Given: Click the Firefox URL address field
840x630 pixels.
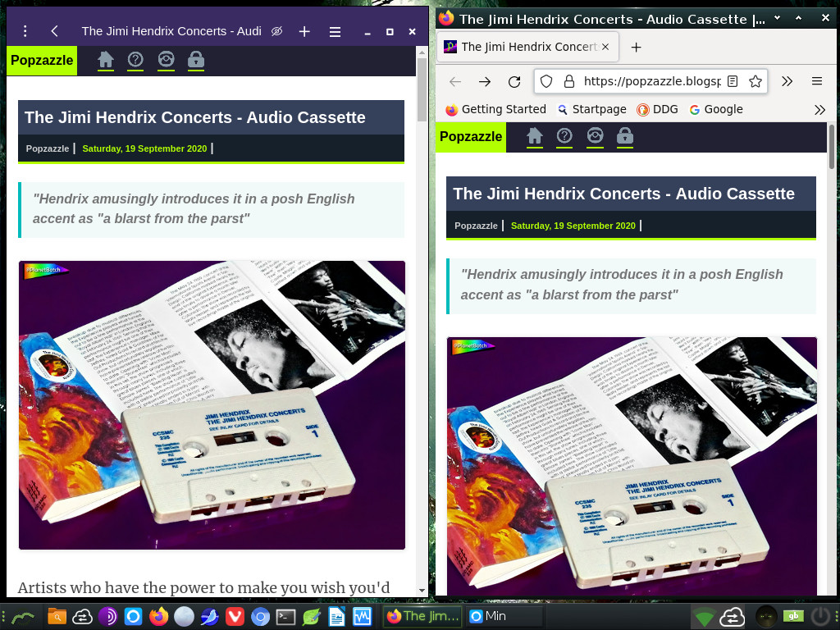Looking at the screenshot, I should [651, 81].
